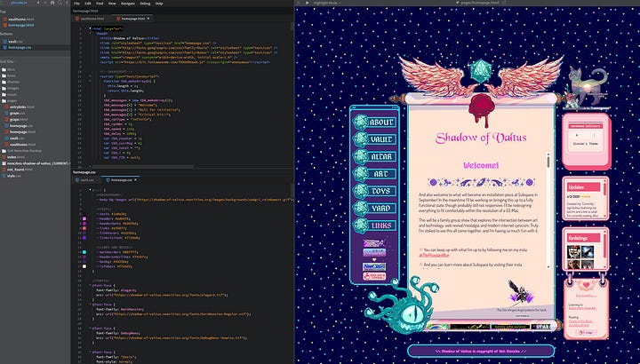Click the sidebar back navigation arrow
640x364 pixels.
[x=38, y=3]
